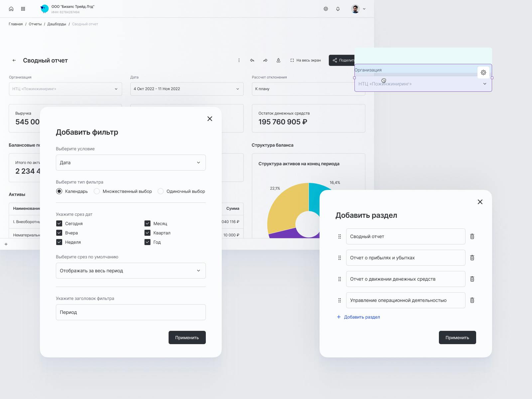Close the Добавить фильтр dialog

pos(210,119)
